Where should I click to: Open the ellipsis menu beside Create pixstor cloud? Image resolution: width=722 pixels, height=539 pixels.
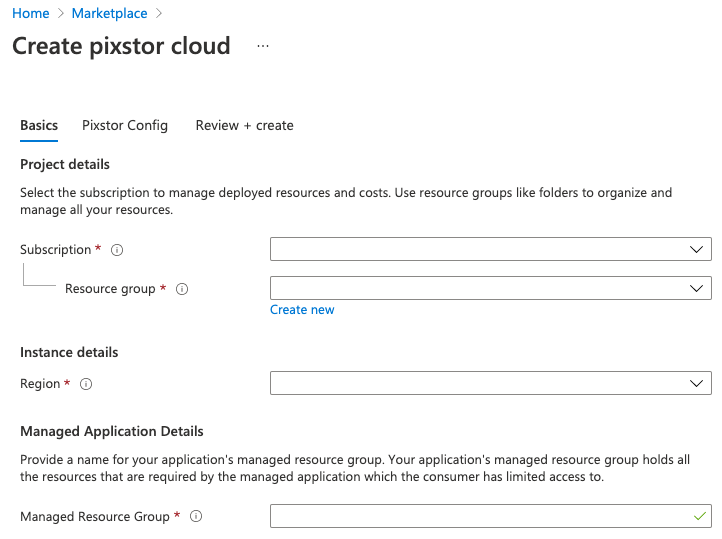263,46
